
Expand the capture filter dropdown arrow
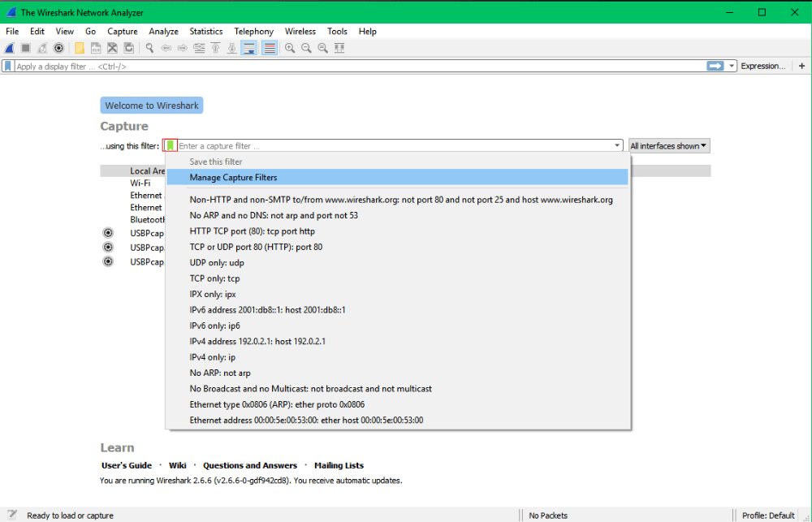[615, 145]
